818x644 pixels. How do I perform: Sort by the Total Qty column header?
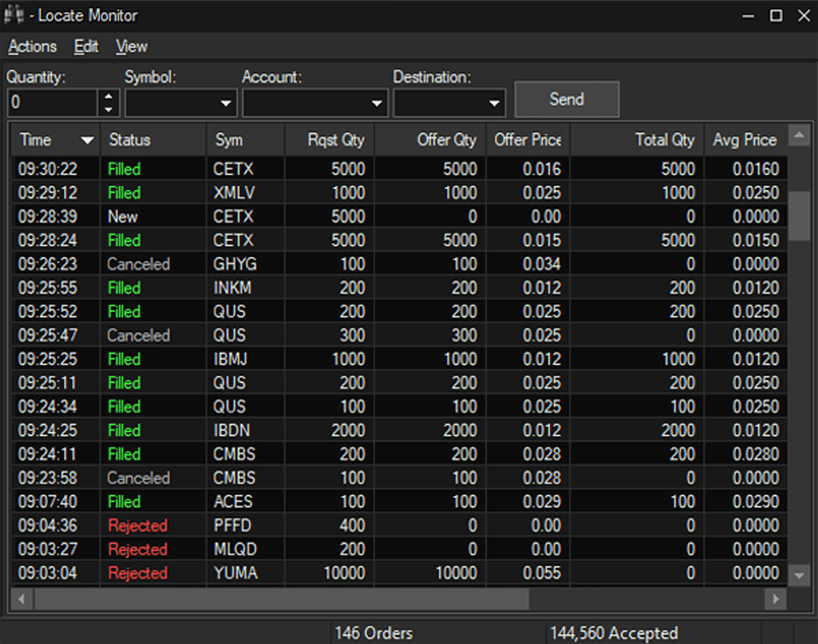(x=637, y=140)
